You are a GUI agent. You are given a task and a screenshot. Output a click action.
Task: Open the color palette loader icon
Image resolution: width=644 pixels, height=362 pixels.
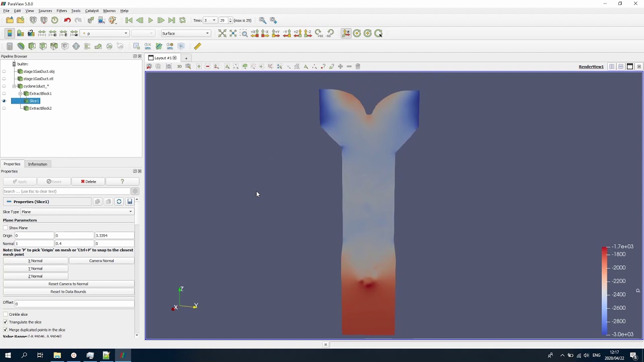click(x=112, y=20)
